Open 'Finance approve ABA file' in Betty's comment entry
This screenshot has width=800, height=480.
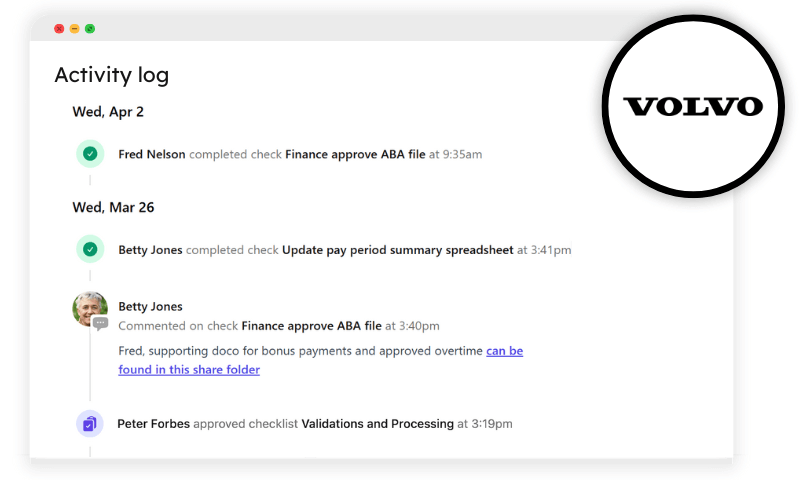[x=311, y=325]
